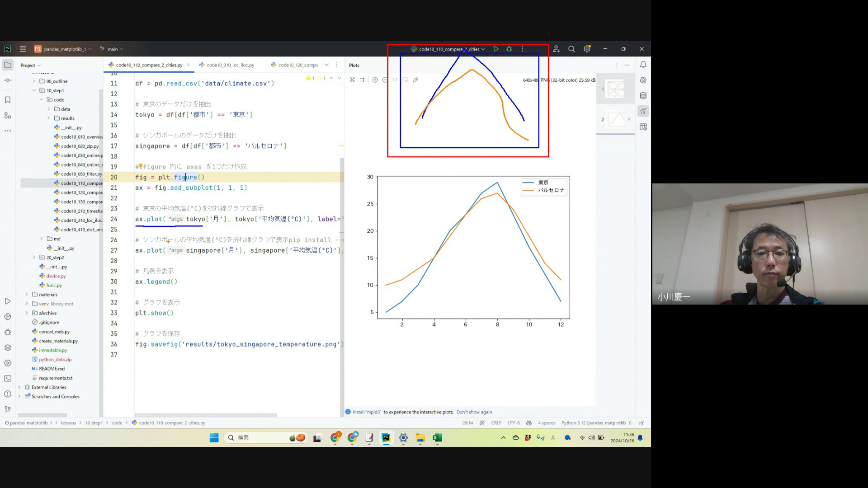This screenshot has width=868, height=488.
Task: Open the Commit tool window
Action: tap(8, 80)
